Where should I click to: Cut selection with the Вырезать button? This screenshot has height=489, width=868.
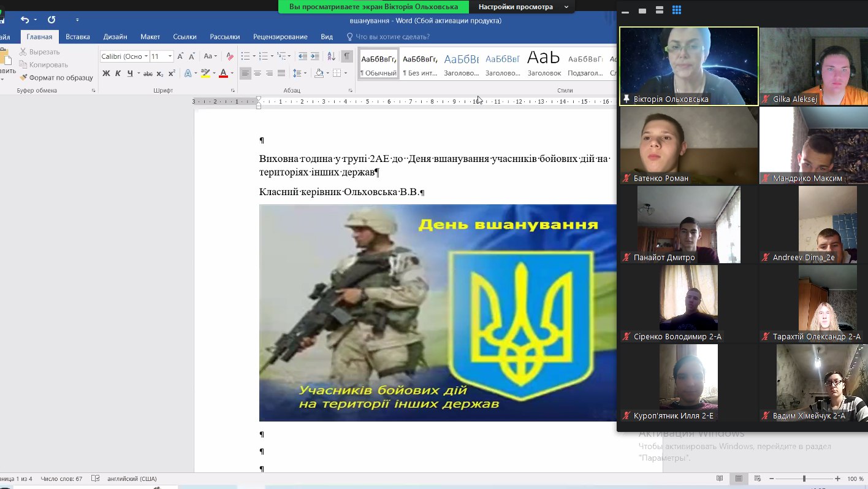40,52
